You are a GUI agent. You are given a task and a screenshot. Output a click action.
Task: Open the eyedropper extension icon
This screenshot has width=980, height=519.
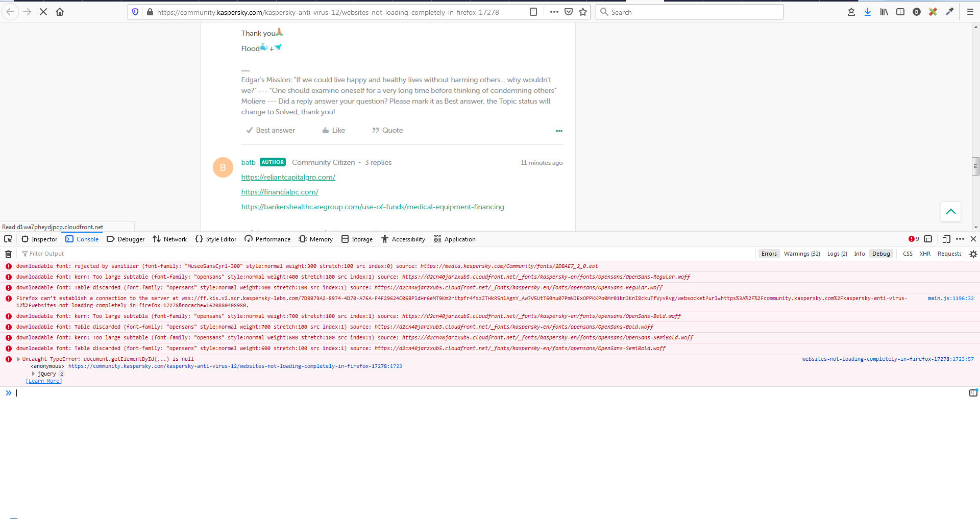[949, 12]
